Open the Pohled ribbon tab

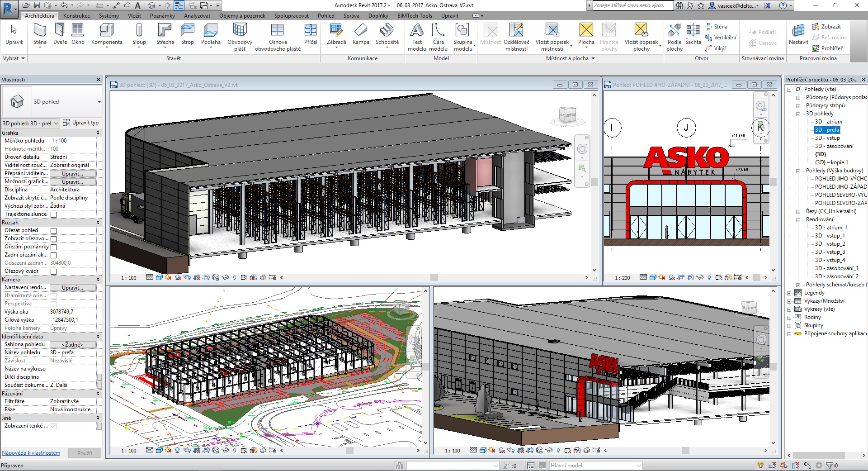tap(325, 16)
